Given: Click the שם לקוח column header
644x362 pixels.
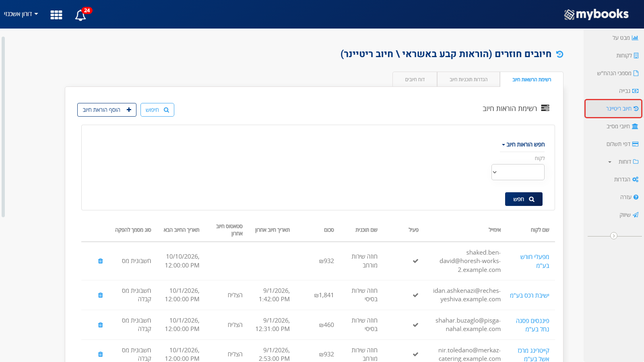Looking at the screenshot, I should [x=540, y=230].
